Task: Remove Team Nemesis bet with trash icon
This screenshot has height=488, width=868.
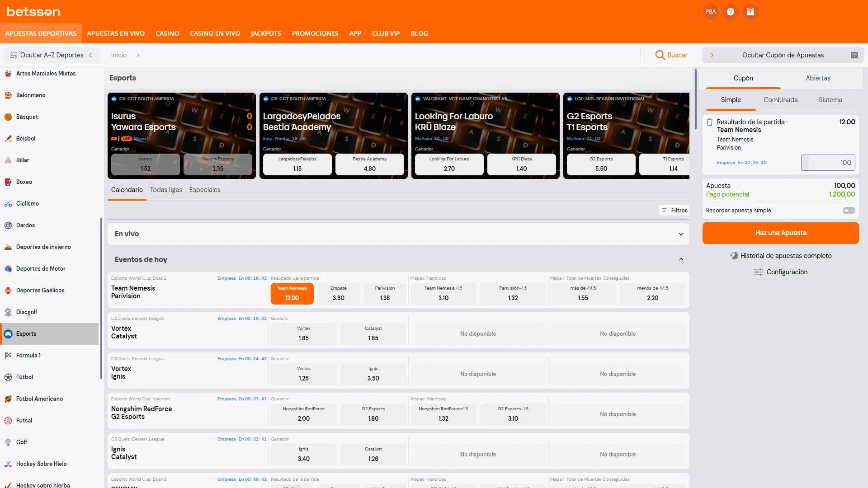Action: tap(710, 122)
